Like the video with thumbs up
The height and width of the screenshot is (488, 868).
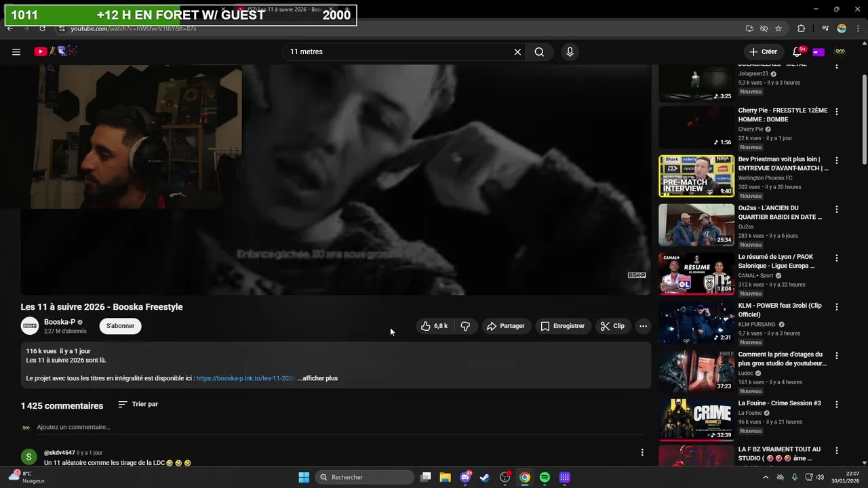pyautogui.click(x=434, y=326)
